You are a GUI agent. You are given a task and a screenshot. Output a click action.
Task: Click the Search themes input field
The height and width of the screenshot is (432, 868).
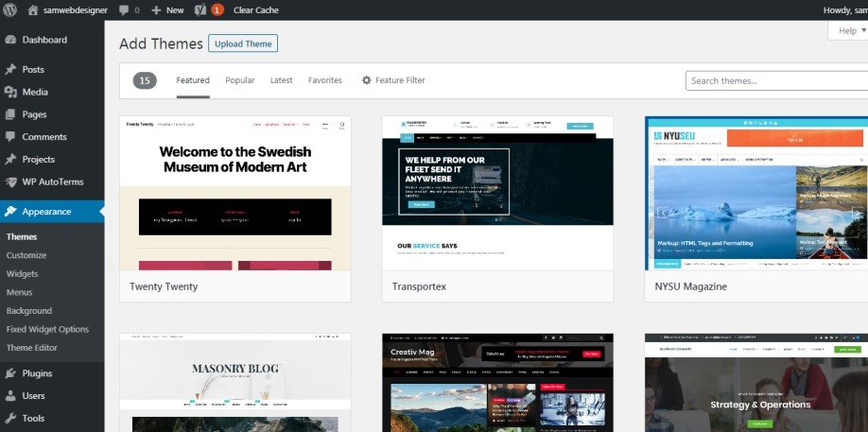click(x=776, y=80)
